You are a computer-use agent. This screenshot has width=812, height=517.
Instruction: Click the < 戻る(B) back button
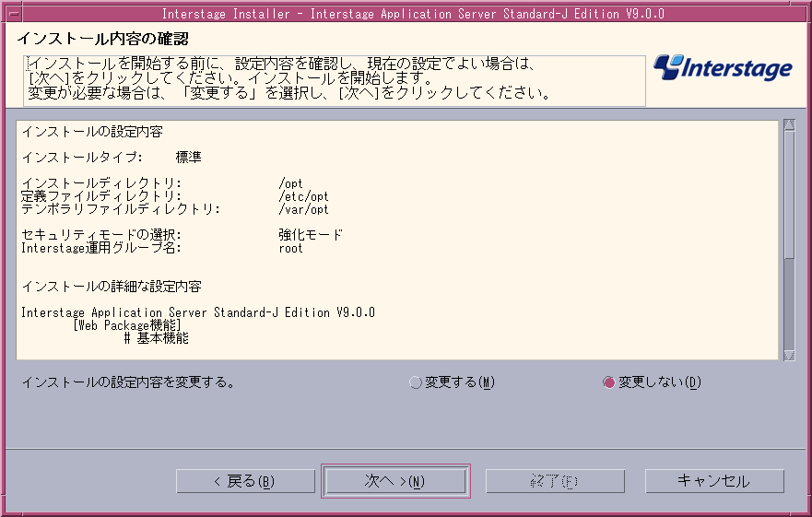(245, 481)
